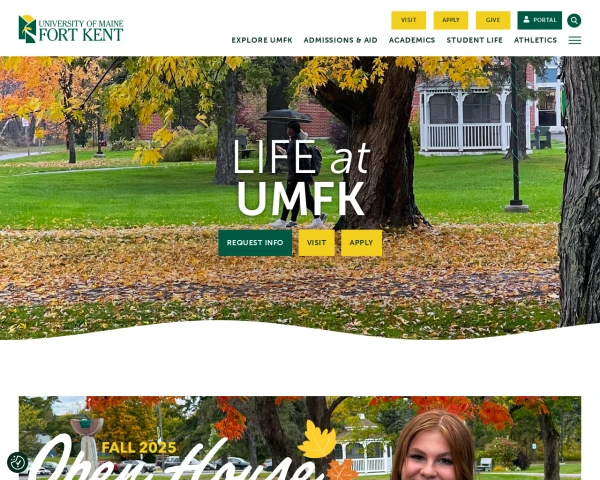Viewport: 600px width, 480px height.
Task: Click the hero Visit button below UMFK
Action: point(316,243)
